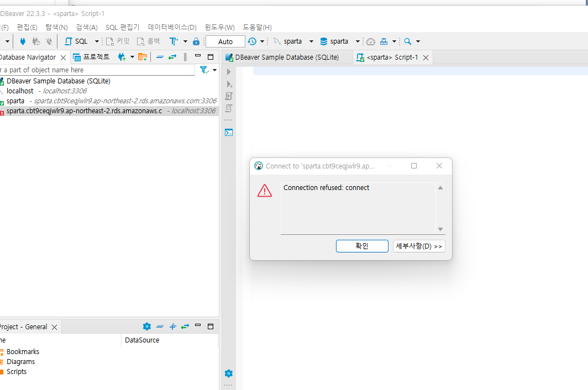The image size is (588, 390).
Task: Toggle the lock icon in toolbar
Action: pos(196,41)
